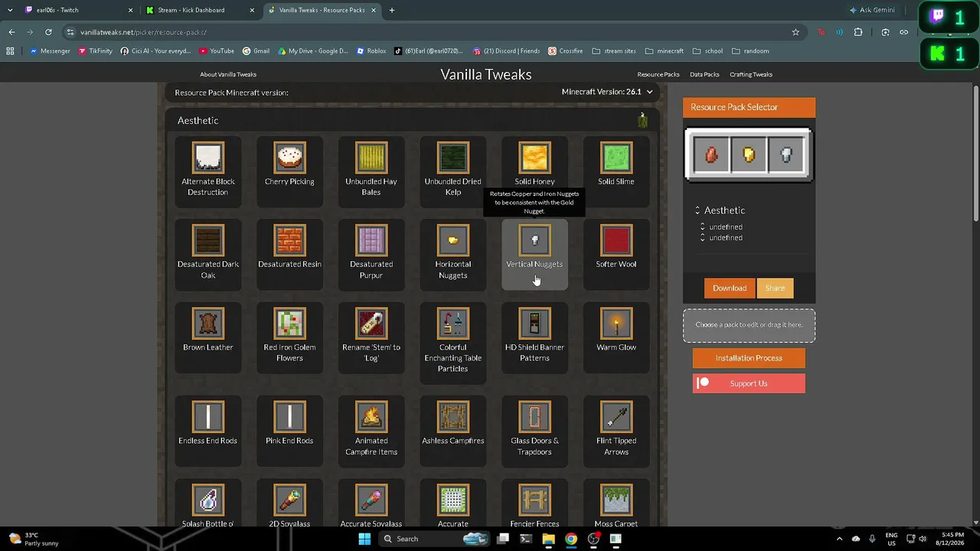Bookmark this page with the star icon

tap(795, 32)
